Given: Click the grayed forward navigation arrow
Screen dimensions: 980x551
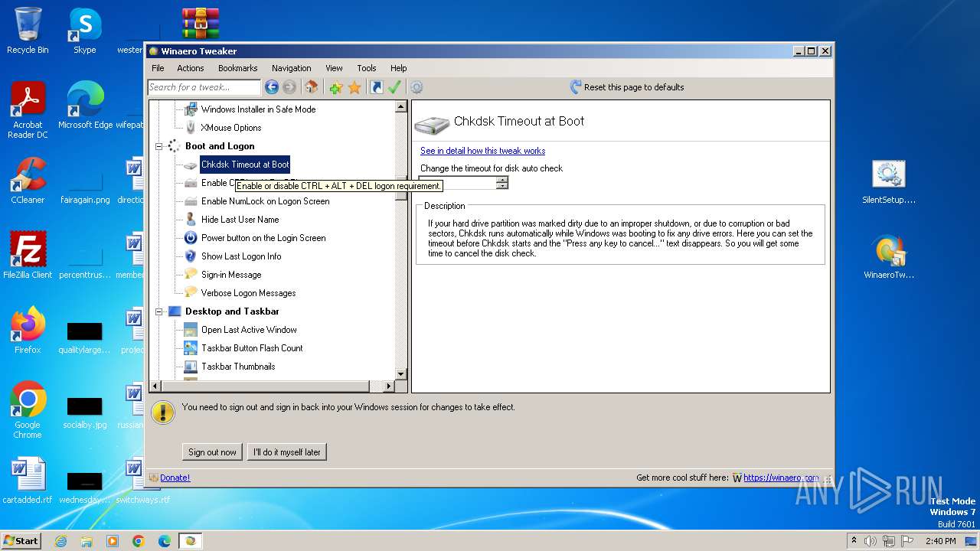Looking at the screenshot, I should 289,87.
